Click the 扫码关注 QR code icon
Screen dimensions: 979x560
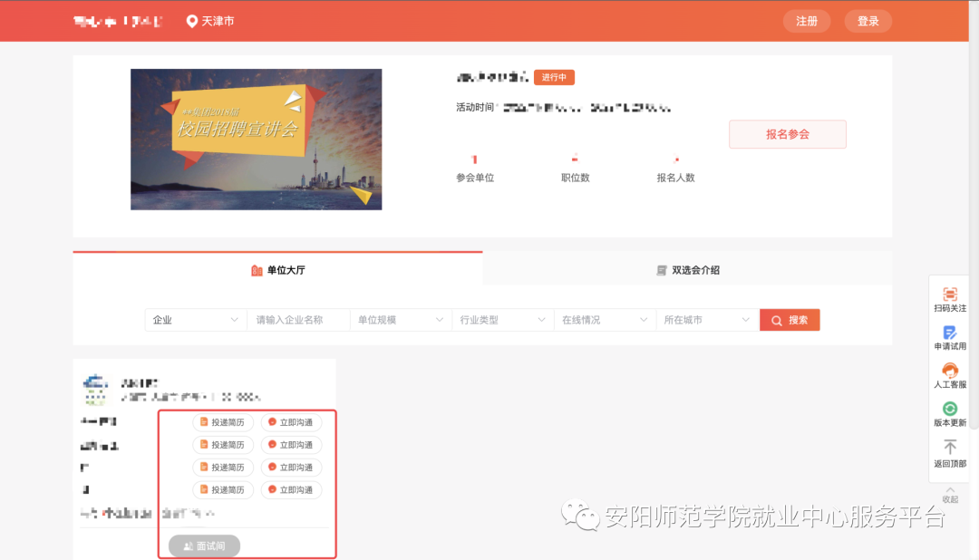pyautogui.click(x=949, y=294)
